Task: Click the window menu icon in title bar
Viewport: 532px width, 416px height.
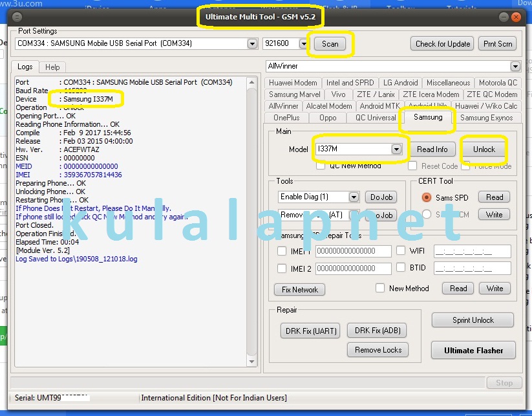Action: (17, 17)
